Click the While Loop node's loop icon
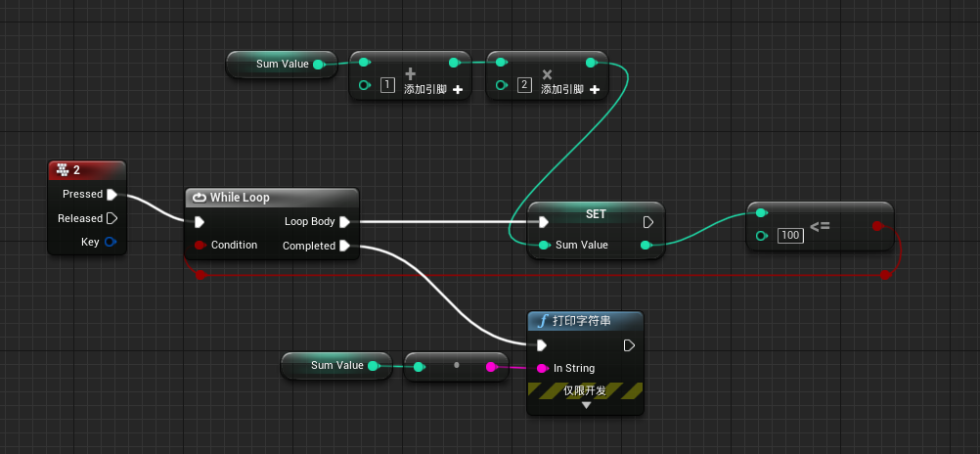The image size is (980, 454). pyautogui.click(x=200, y=198)
